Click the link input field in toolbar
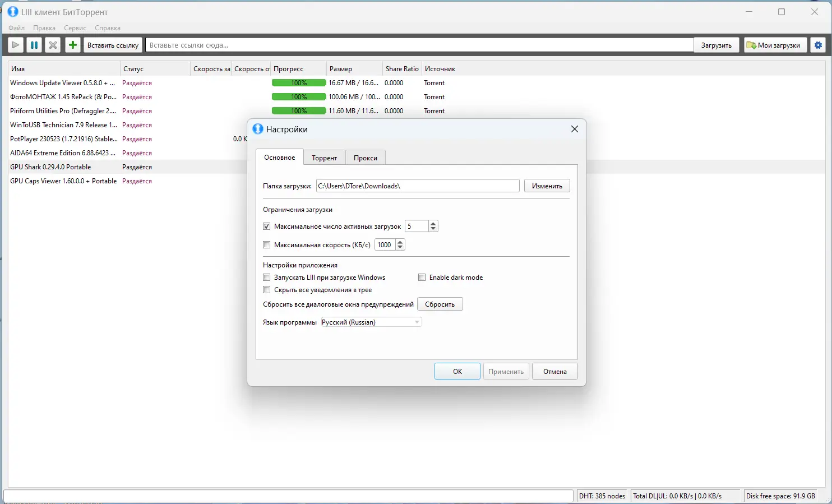The width and height of the screenshot is (832, 504). (419, 45)
